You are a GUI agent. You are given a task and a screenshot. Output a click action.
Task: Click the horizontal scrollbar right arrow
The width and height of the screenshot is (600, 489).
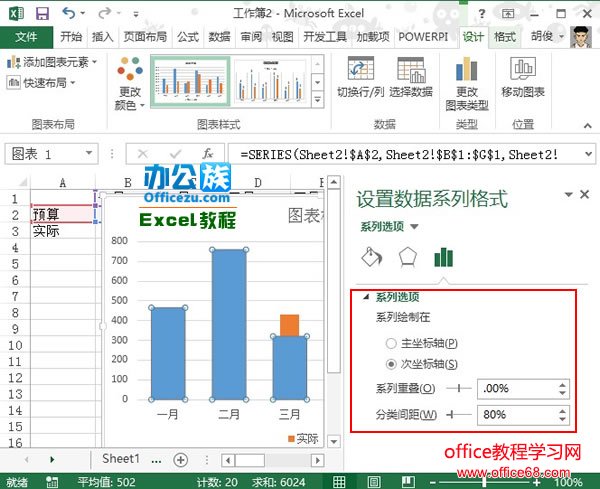(317, 460)
